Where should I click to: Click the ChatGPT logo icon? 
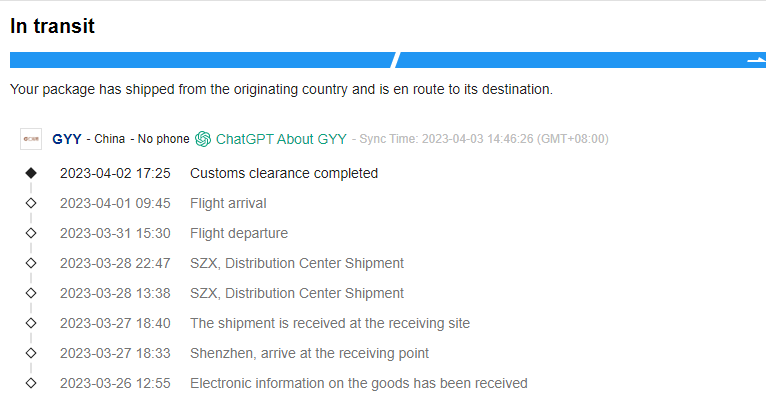click(x=203, y=139)
